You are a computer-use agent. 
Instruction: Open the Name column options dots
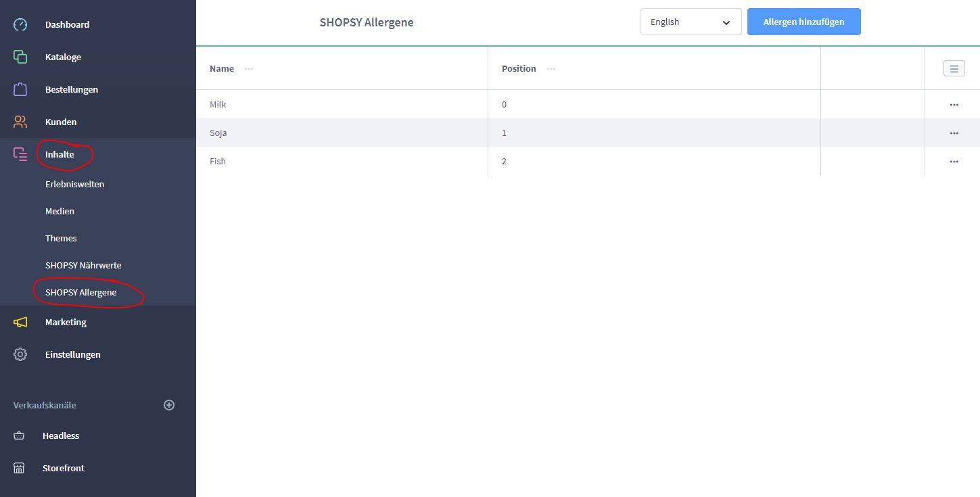(249, 68)
